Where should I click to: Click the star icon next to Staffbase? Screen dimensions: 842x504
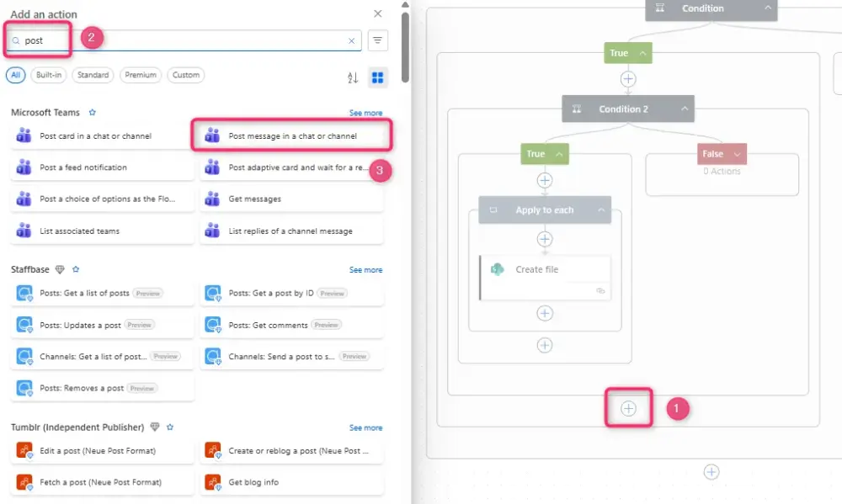(76, 270)
